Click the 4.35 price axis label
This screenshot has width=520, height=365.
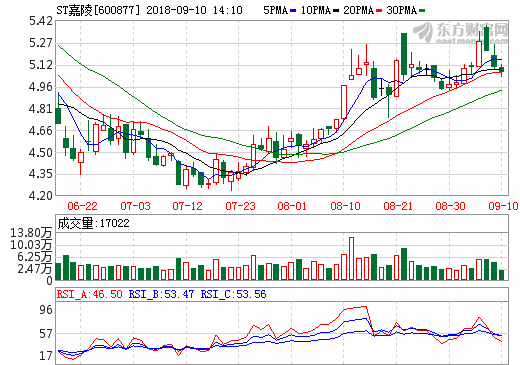(41, 174)
